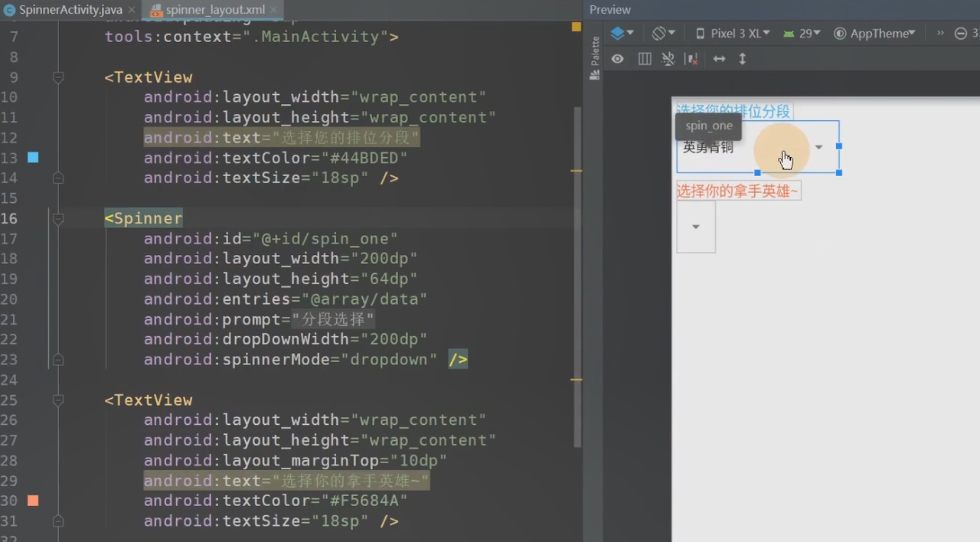Click the zoom out minus icon

pyautogui.click(x=961, y=34)
